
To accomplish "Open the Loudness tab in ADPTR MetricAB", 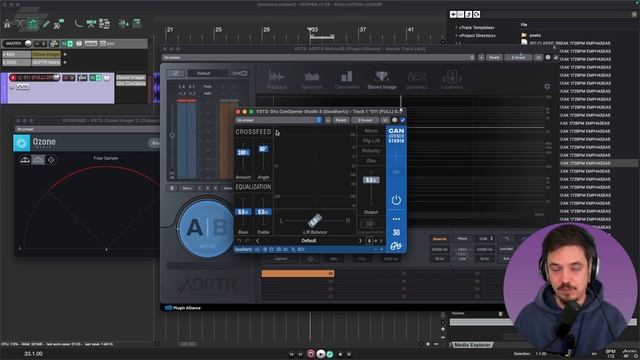I will pos(451,80).
